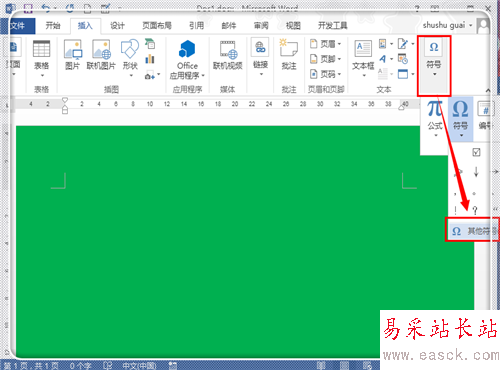The width and height of the screenshot is (500, 370).
Task: Click the right indent marker on ruler
Action: pyautogui.click(x=402, y=107)
